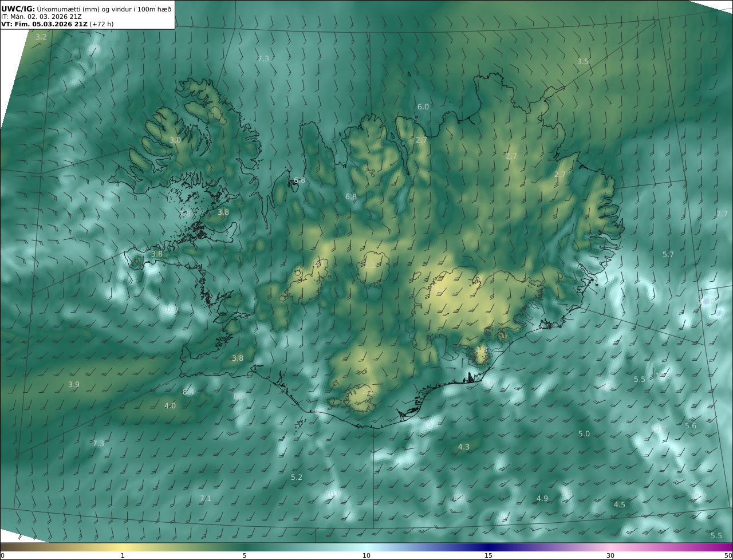
Task: Click the 50 tick label on color scale
Action: coord(728,555)
